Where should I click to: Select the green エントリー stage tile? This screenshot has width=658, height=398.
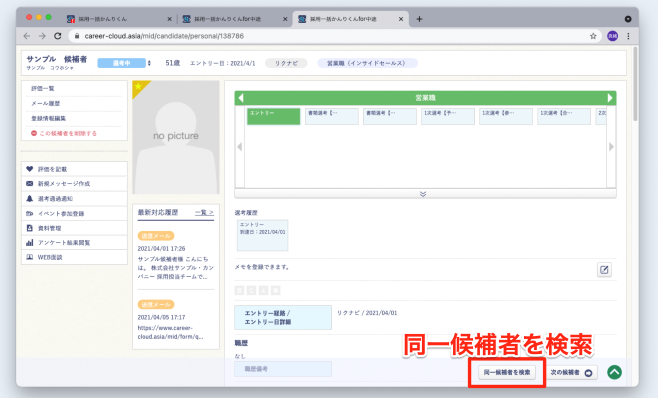tap(274, 116)
